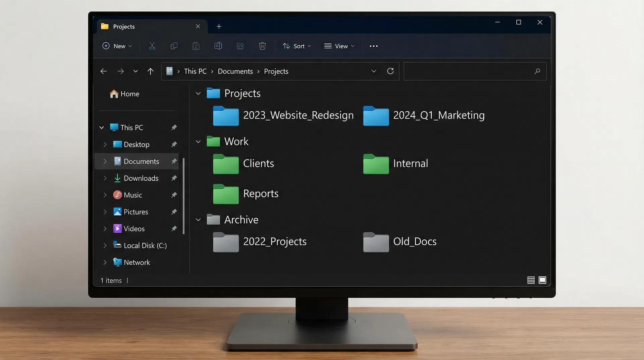Viewport: 644px width, 360px height.
Task: Switch to large icons view in status bar
Action: [x=542, y=280]
